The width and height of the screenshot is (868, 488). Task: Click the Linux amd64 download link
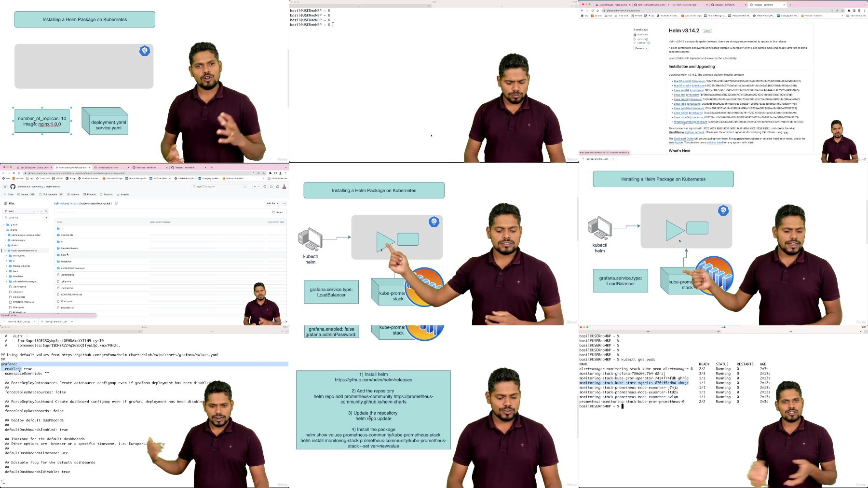[x=681, y=90]
